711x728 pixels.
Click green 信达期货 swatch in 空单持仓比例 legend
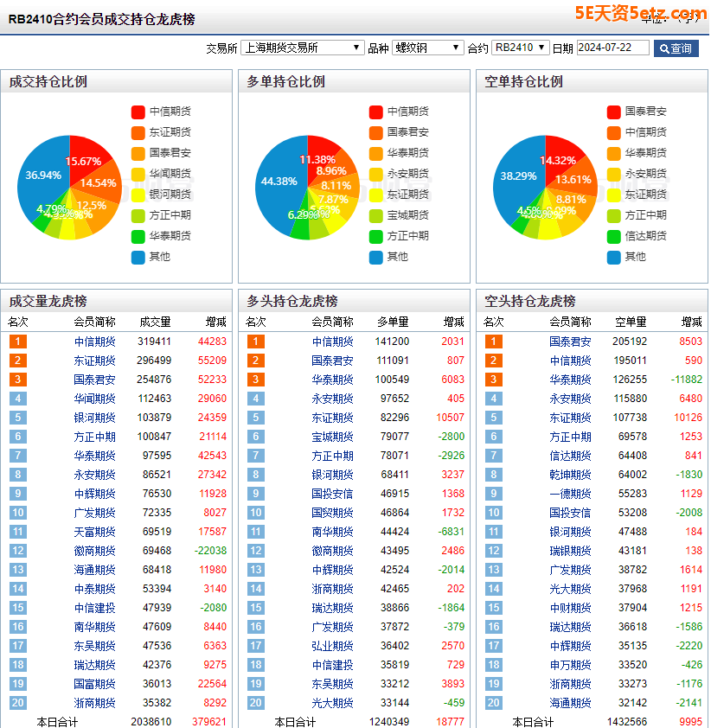click(613, 236)
